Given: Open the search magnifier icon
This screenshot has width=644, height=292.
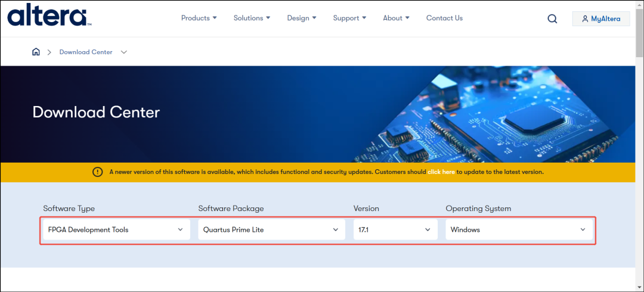Looking at the screenshot, I should pos(552,19).
